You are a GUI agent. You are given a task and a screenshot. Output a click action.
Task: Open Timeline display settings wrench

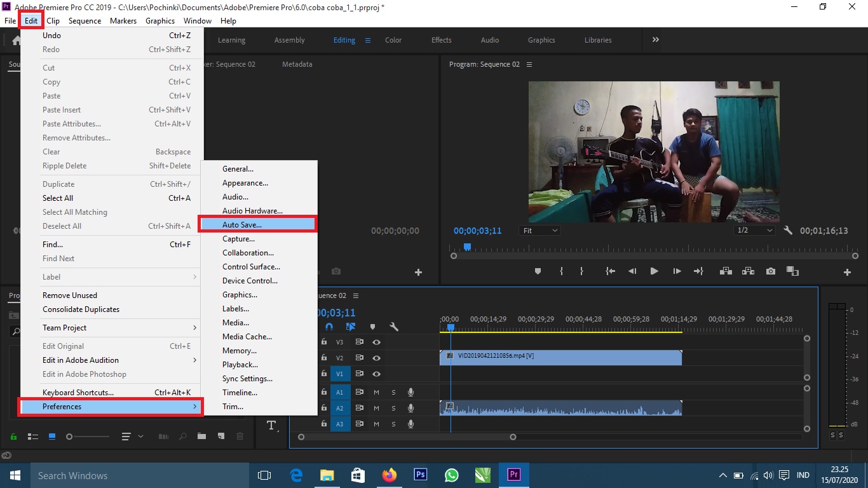tap(394, 327)
